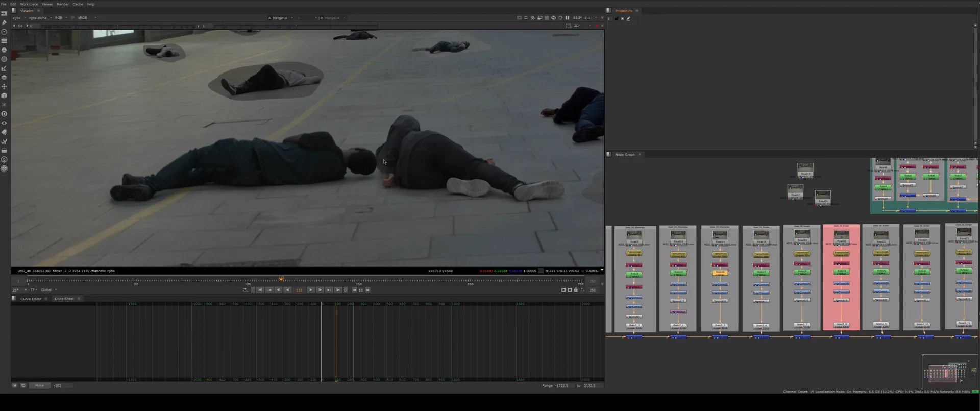980x411 pixels.
Task: Switch to the Dope Sheet tab
Action: (64, 299)
